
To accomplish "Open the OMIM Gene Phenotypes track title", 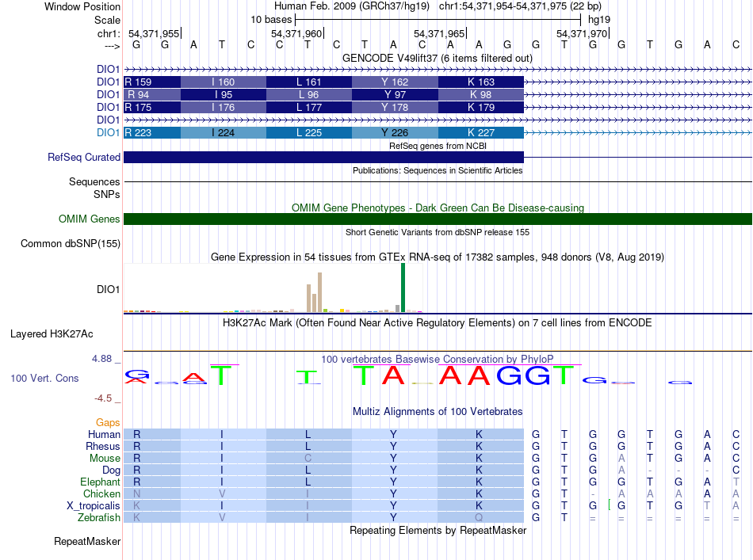I will (x=438, y=208).
